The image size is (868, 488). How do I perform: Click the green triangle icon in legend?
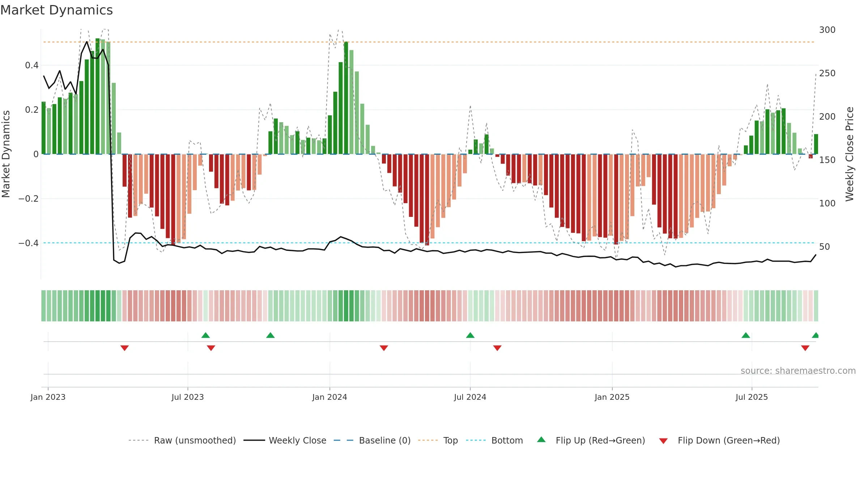[541, 440]
